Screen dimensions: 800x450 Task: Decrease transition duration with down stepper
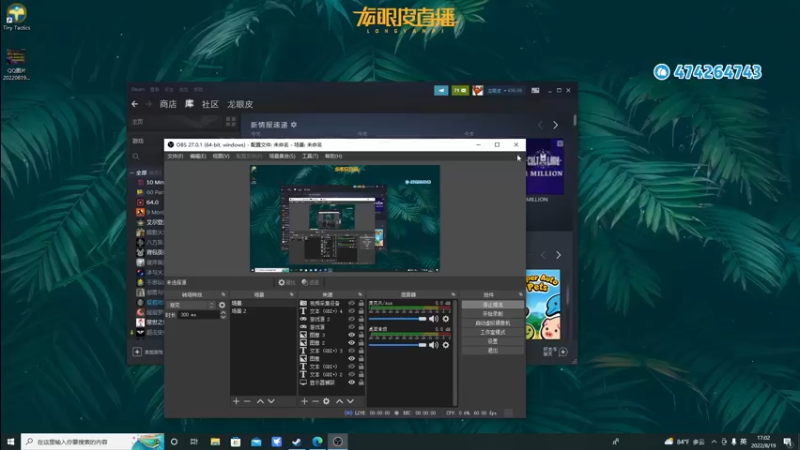tap(223, 317)
